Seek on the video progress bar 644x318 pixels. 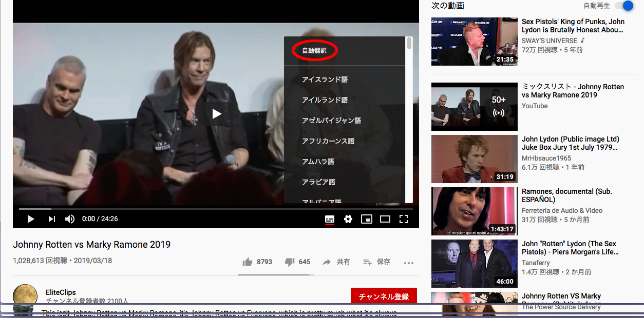(x=216, y=209)
